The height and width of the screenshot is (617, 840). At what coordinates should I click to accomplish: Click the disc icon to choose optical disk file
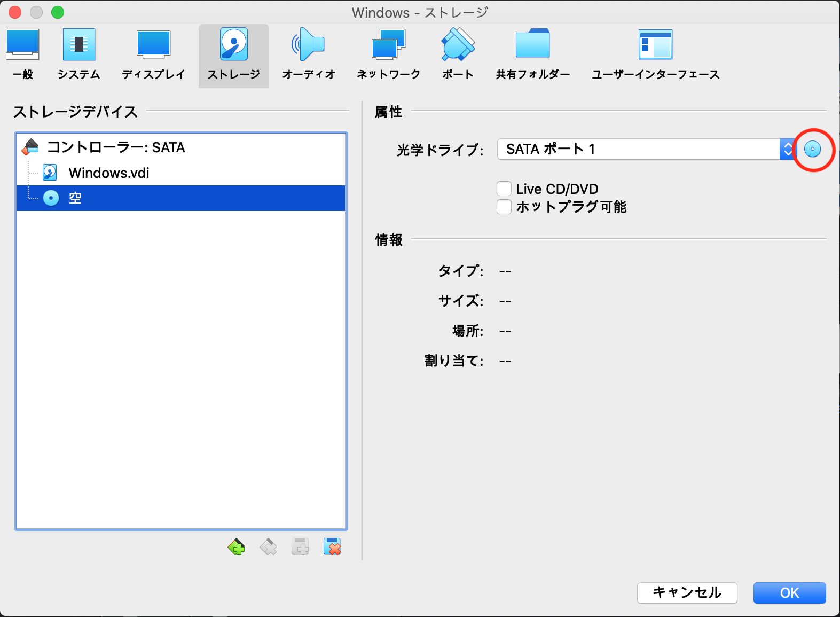pos(813,149)
